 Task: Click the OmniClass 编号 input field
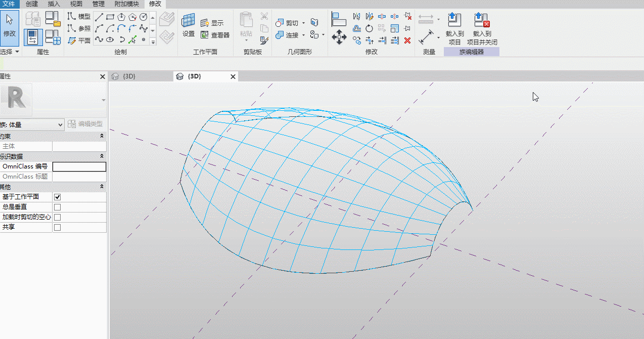click(x=79, y=166)
